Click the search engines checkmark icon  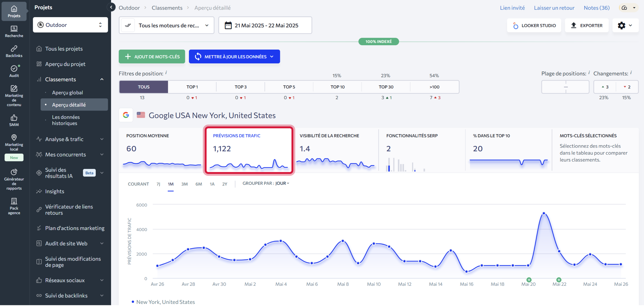point(128,25)
